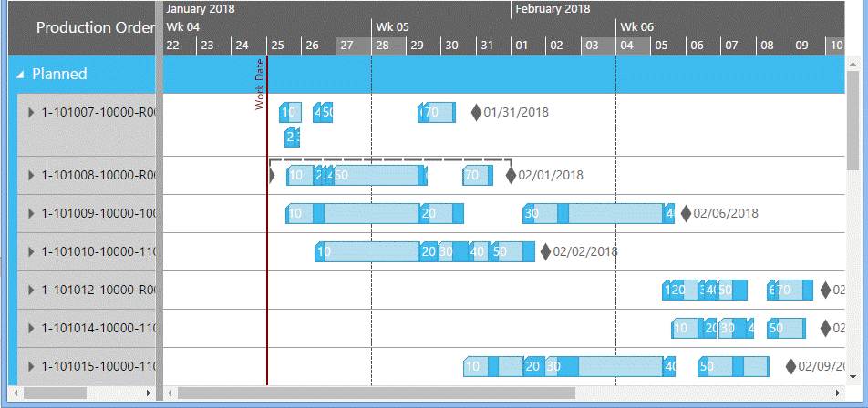
Task: Select operation 10 bar of order 1-101007
Action: [290, 112]
